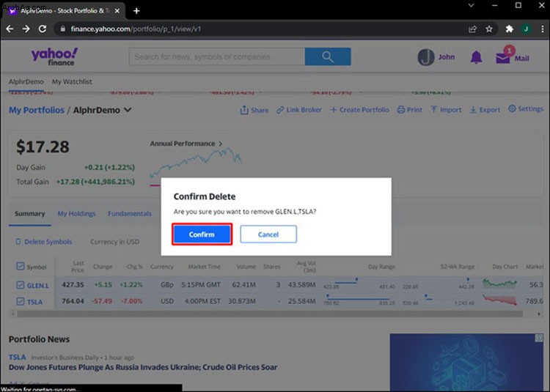Expand AlphrDemo portfolio dropdown chevron
The height and width of the screenshot is (392, 550).
(x=128, y=110)
